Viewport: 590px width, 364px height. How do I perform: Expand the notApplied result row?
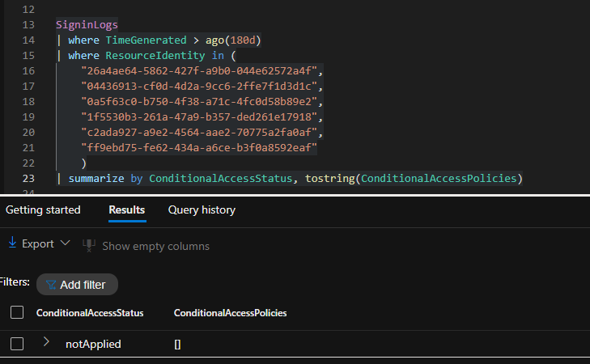[x=46, y=343]
